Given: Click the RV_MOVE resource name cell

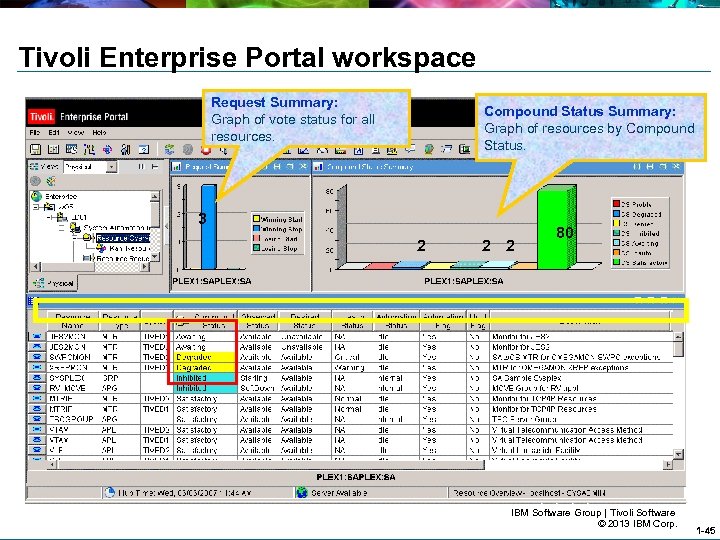Looking at the screenshot, I should coord(73,388).
